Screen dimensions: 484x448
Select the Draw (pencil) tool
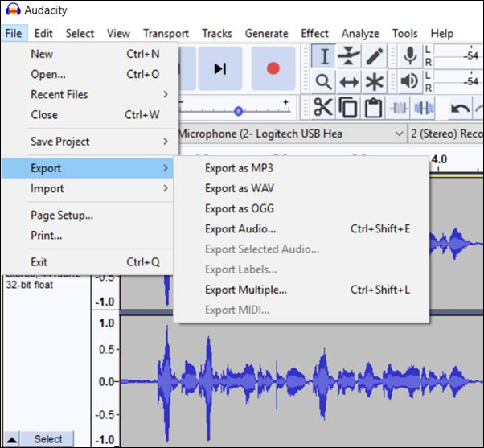coord(375,56)
